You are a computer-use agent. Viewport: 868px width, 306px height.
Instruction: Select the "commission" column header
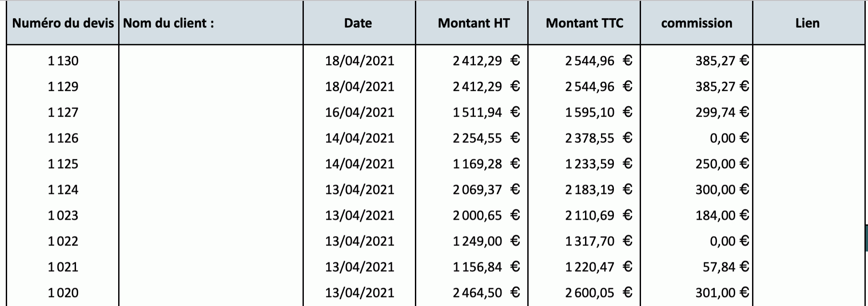[696, 23]
